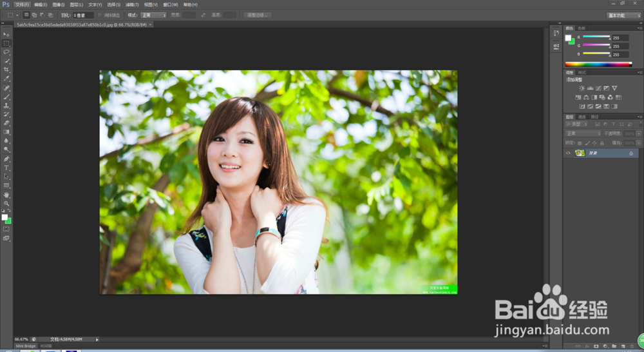
Task: Toggle lock transparent pixels in Layers panel
Action: [580, 143]
